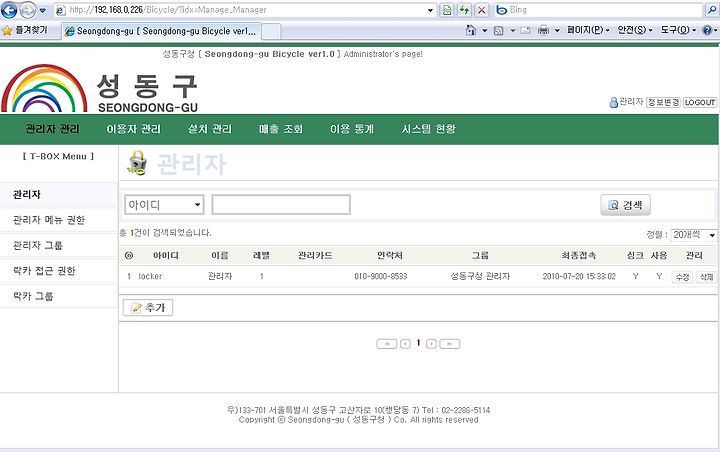
Task: Click the help question mark icon
Action: pyautogui.click(x=708, y=30)
